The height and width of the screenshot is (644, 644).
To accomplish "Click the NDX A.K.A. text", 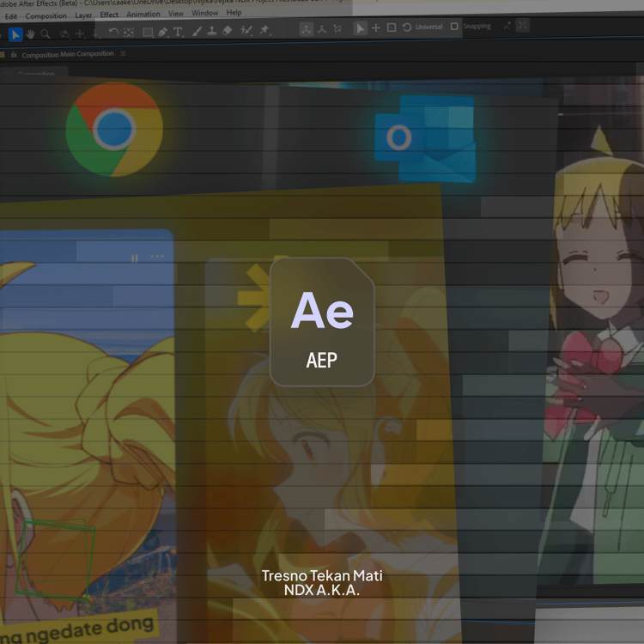I will (322, 590).
